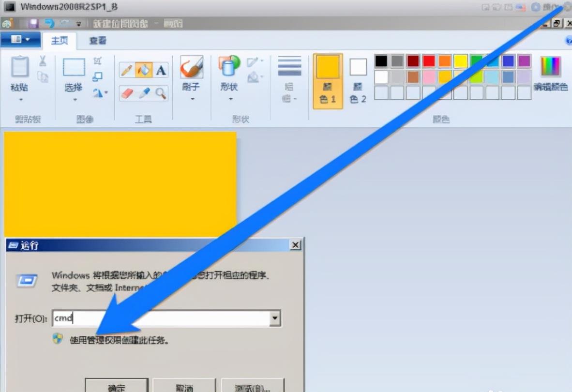Viewport: 572px width, 392px height.
Task: Click the Paint app icon in title bar
Action: [7, 24]
